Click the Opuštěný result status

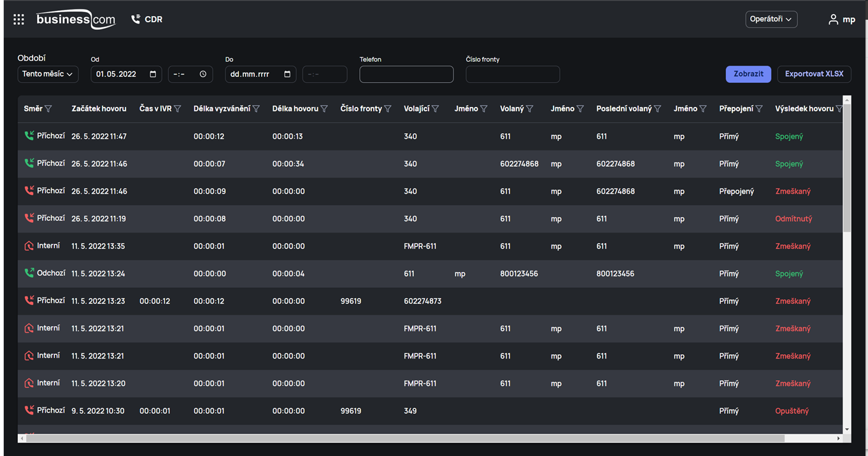coord(792,411)
